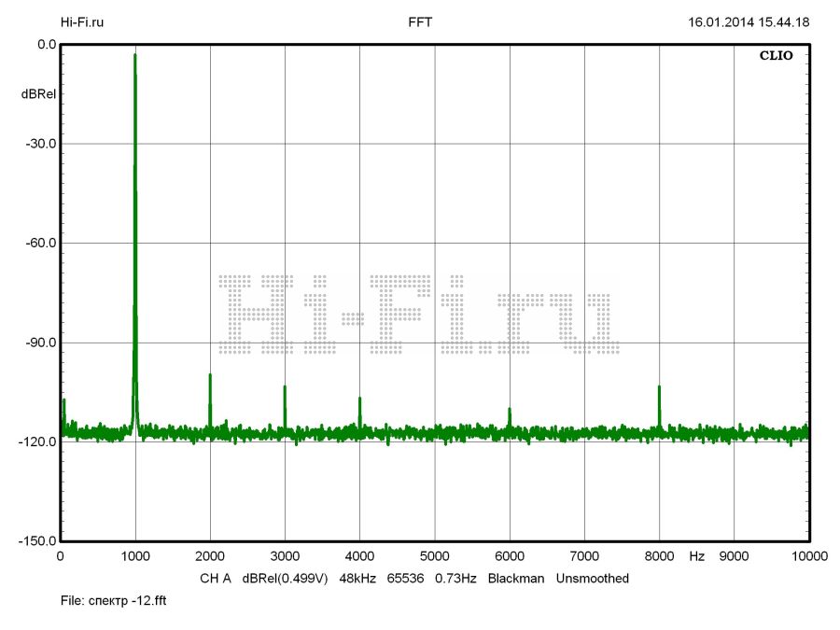This screenshot has height=630, width=840.
Task: Click the file name спектр -12.fft
Action: click(x=113, y=602)
